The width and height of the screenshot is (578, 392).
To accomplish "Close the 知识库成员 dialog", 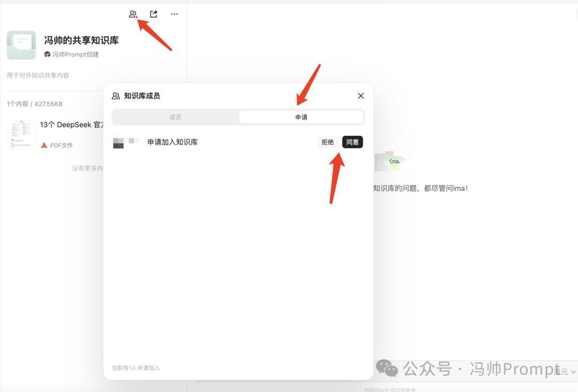I will (361, 96).
